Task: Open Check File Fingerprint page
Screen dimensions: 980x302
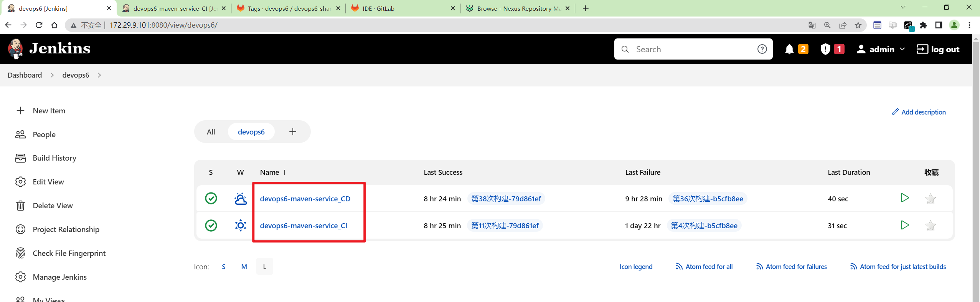Action: tap(69, 253)
